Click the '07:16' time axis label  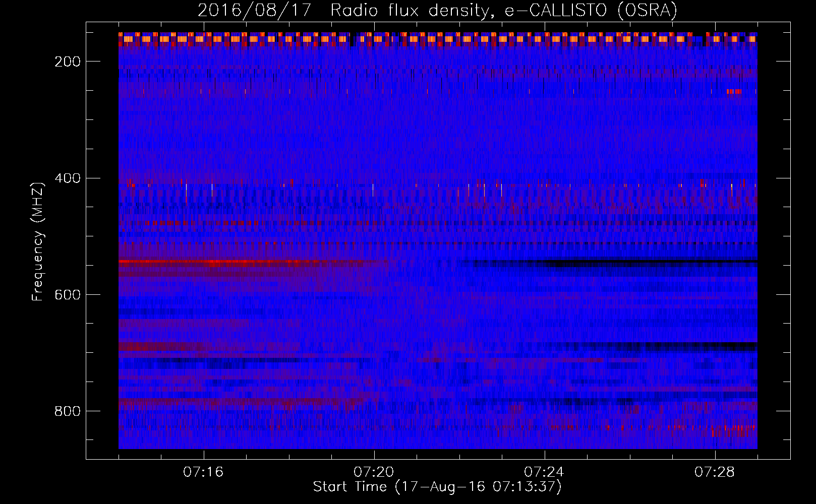tap(203, 472)
